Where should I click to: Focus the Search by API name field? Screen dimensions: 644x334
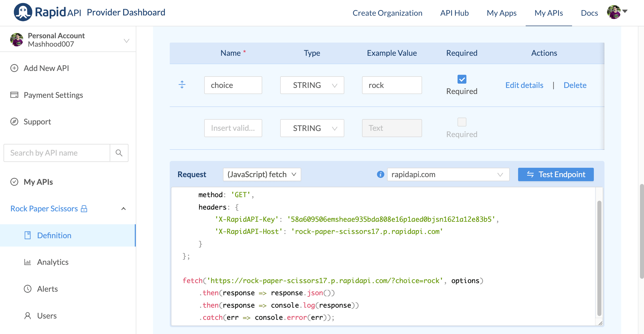(57, 153)
